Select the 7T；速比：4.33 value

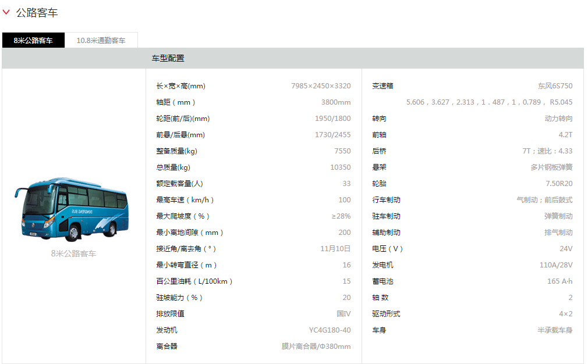(547, 151)
